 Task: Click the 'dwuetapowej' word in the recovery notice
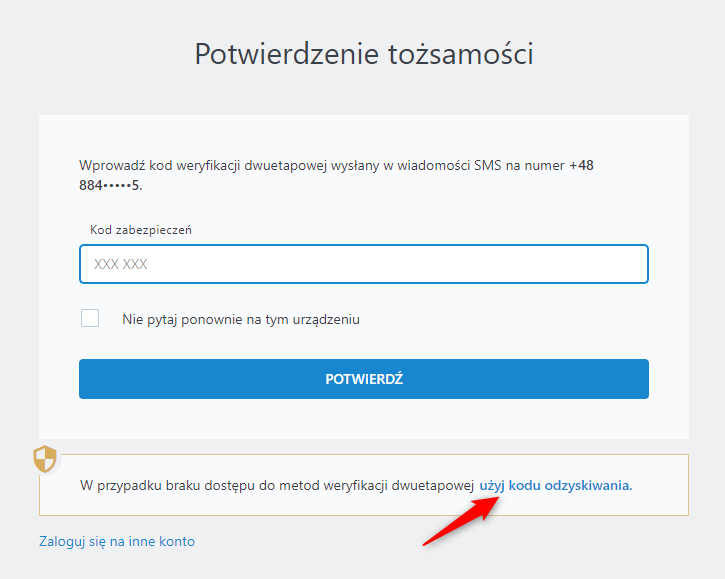[x=433, y=486]
